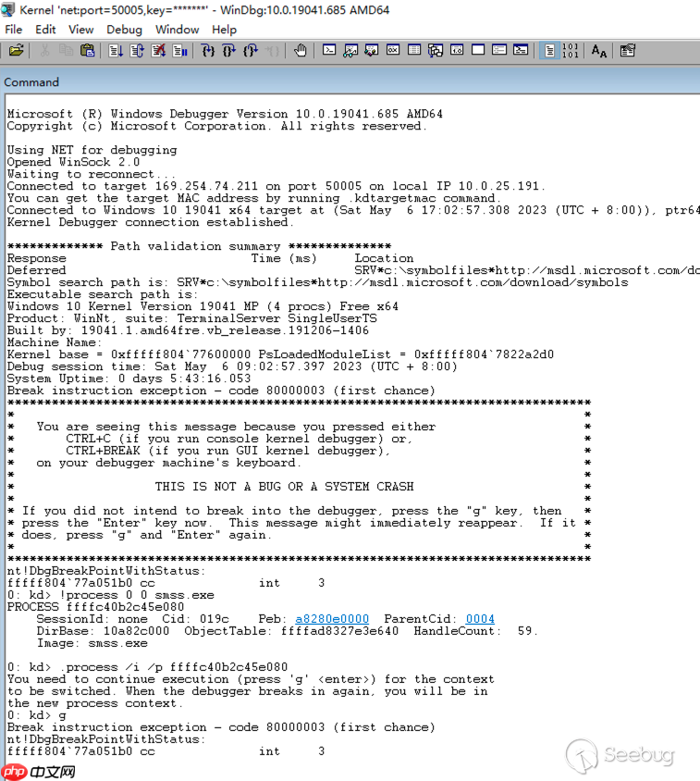The width and height of the screenshot is (700, 781).
Task: Click the Paste toolbar icon
Action: (x=87, y=50)
